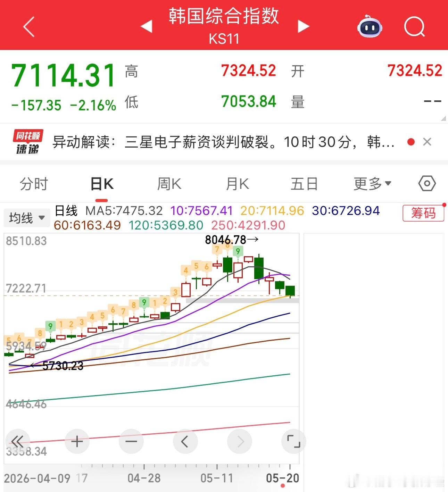Switch to next index with right triangle
448x492 pixels.
[x=304, y=26]
